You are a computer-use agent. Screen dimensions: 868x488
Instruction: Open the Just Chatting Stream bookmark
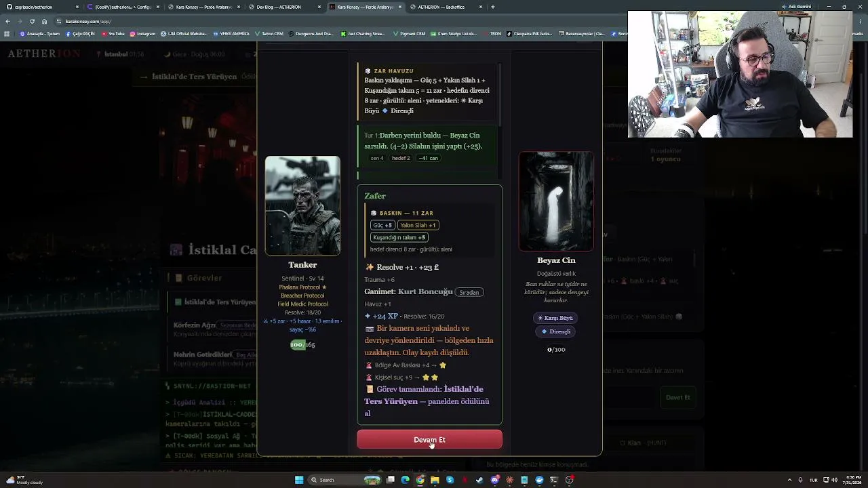[x=362, y=33]
